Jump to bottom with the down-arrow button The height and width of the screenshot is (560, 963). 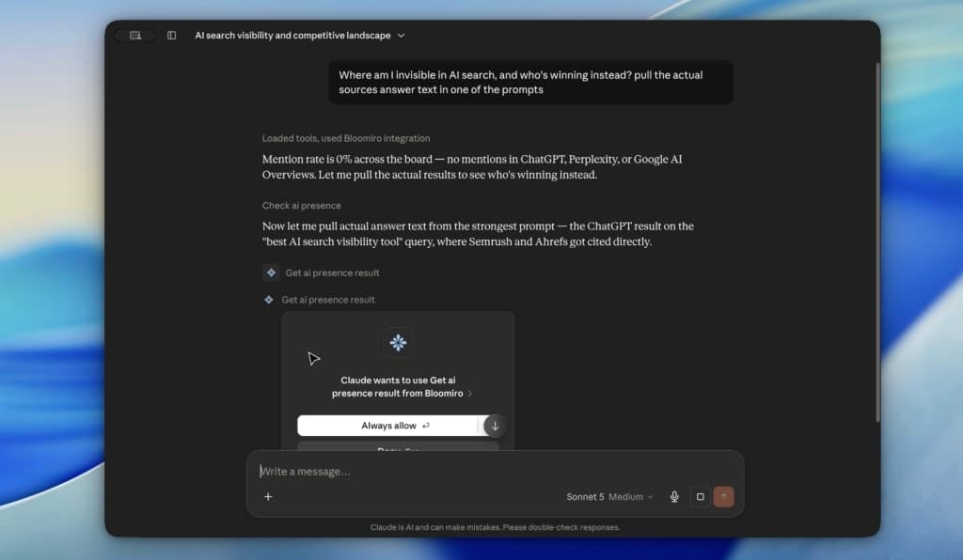[495, 426]
